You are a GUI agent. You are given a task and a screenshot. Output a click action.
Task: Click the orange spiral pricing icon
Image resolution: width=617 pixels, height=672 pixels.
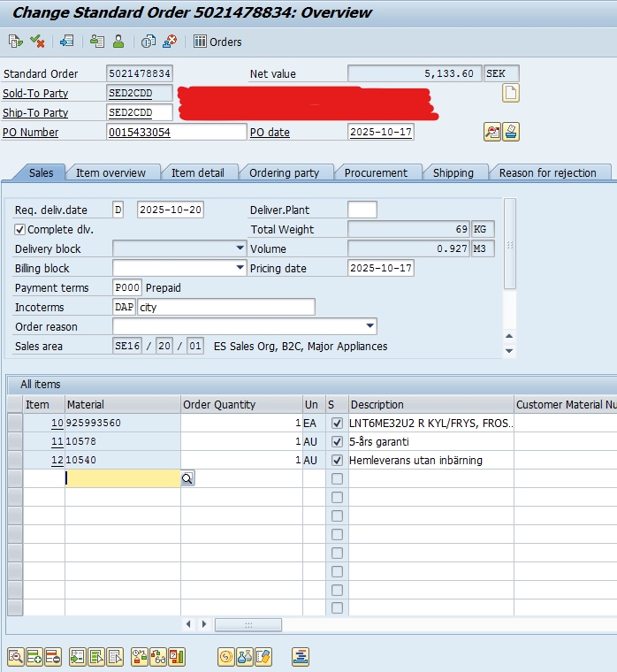coord(226,657)
